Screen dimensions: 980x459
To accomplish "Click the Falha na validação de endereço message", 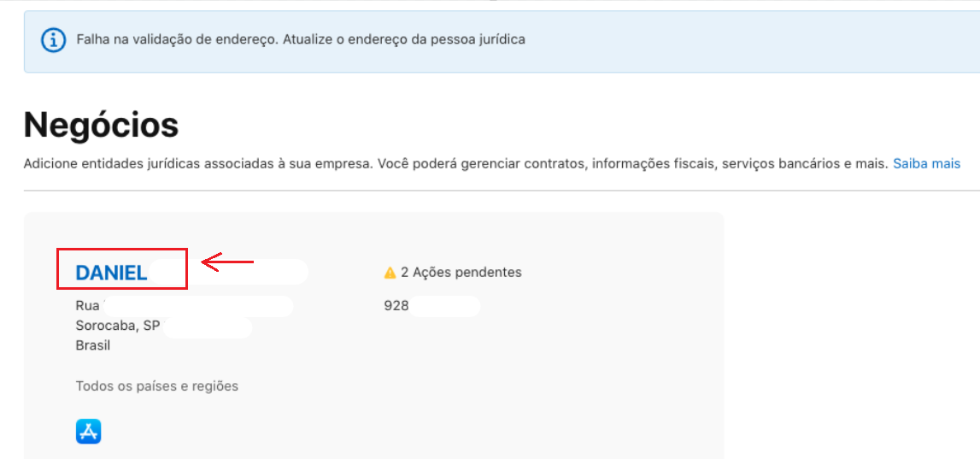I will (x=177, y=39).
